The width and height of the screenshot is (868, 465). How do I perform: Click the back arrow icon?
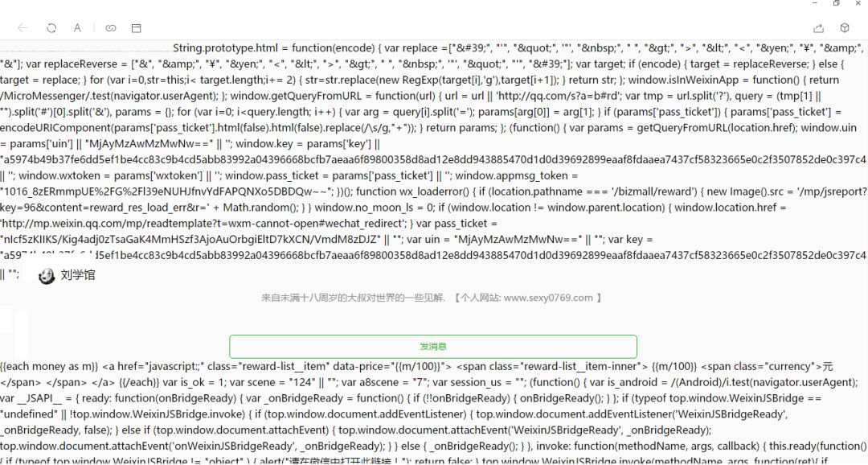pos(23,27)
